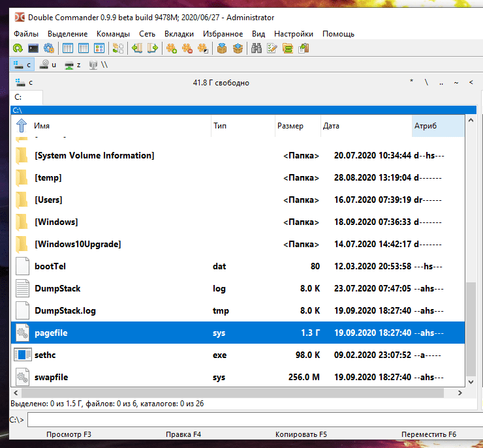Click the folder compare toolbar icon
This screenshot has width=483, height=448.
click(x=288, y=48)
